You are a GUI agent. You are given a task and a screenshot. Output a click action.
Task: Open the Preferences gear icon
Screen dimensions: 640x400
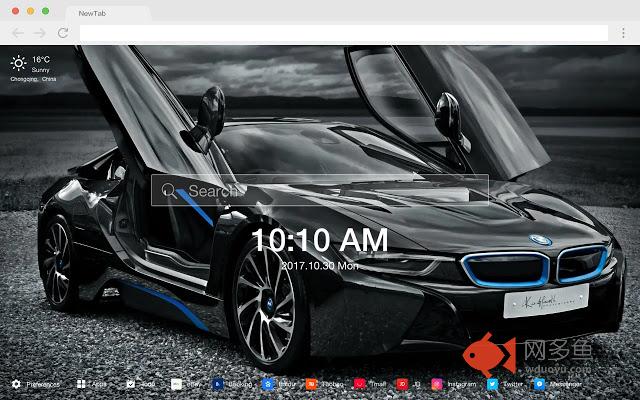[x=16, y=384]
